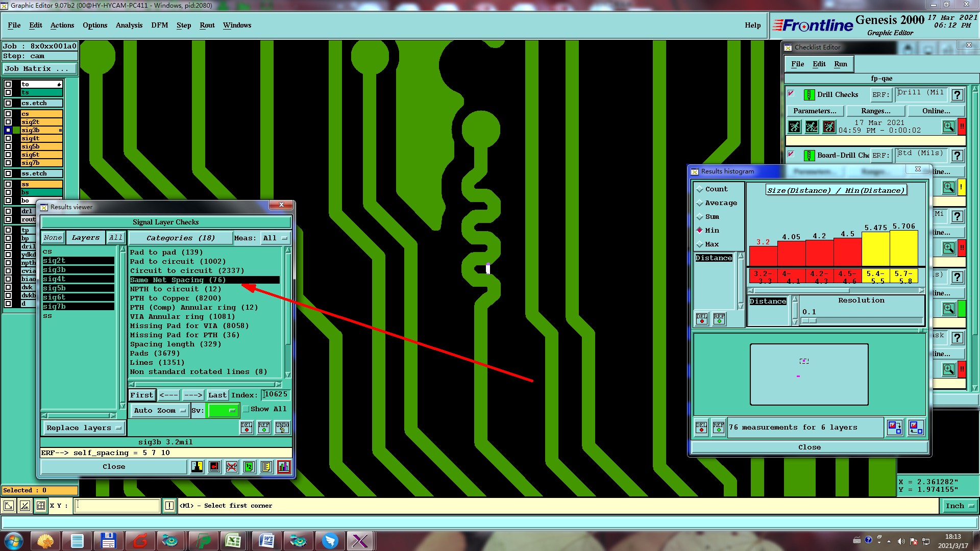The width and height of the screenshot is (980, 551).
Task: Click the Drill Checks question mark help icon
Action: (x=958, y=95)
